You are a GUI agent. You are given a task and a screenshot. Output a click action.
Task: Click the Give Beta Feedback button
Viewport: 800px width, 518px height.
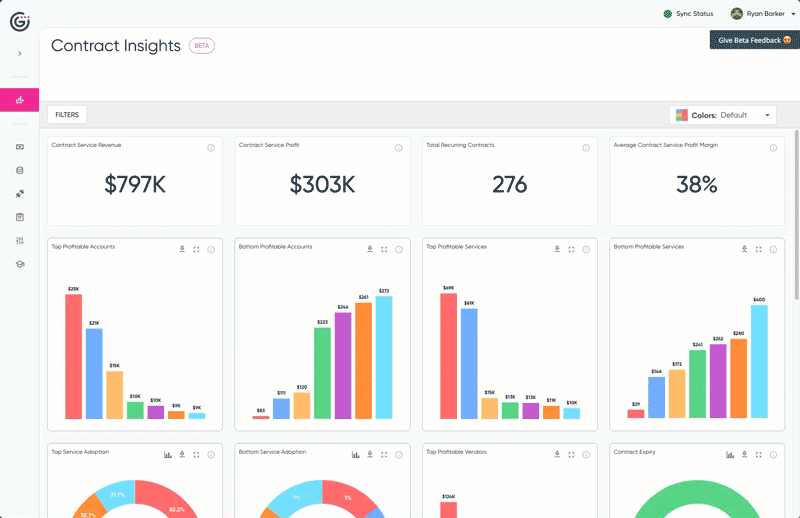pos(755,40)
